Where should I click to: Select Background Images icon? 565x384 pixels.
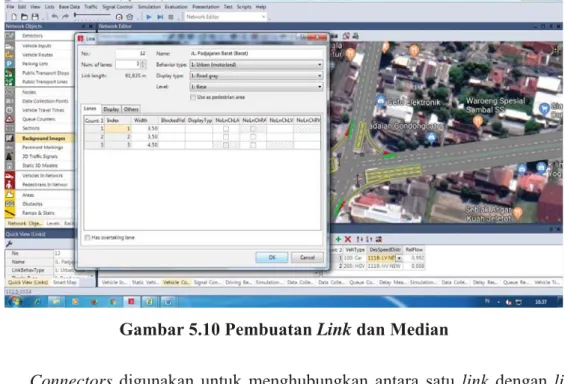(x=9, y=138)
